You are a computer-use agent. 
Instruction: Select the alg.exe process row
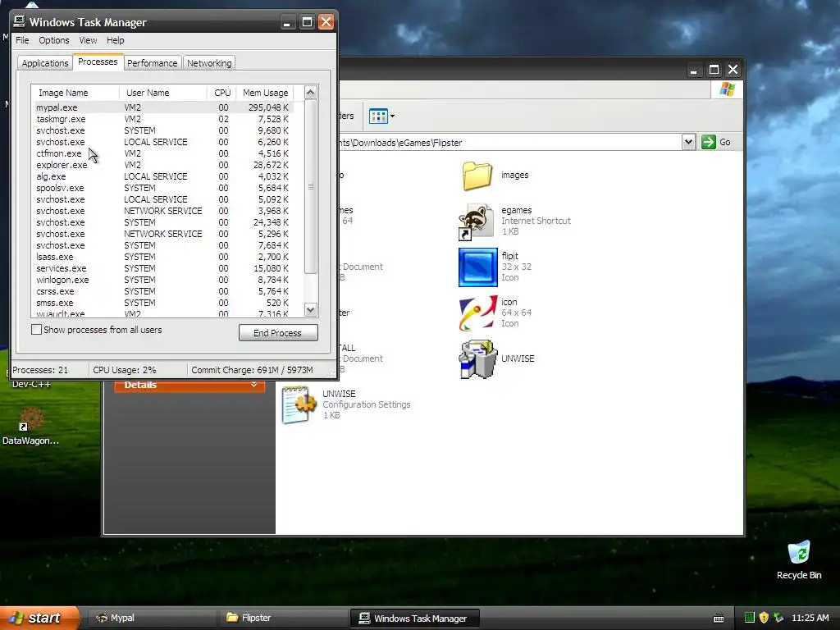(x=163, y=176)
